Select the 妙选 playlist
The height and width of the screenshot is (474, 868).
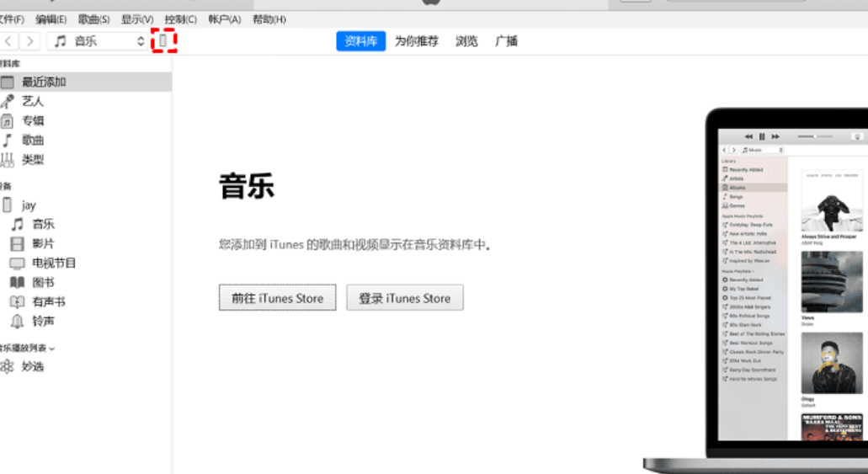click(x=33, y=366)
